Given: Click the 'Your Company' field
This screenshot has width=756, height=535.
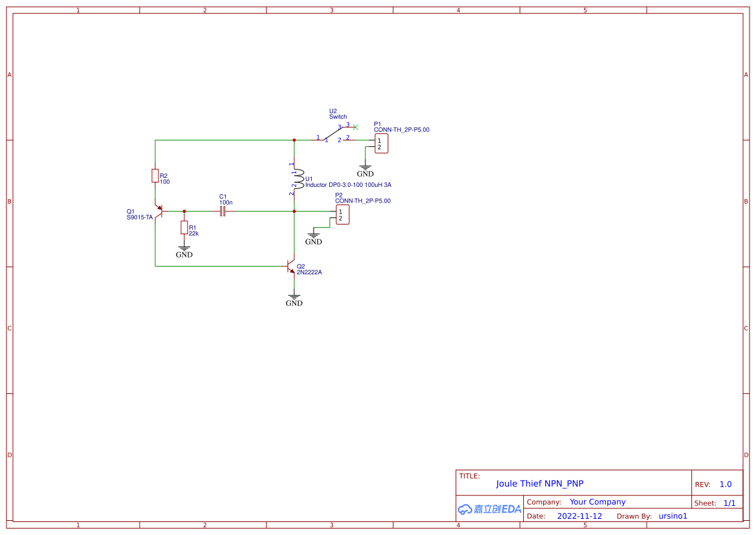Looking at the screenshot, I should [598, 502].
